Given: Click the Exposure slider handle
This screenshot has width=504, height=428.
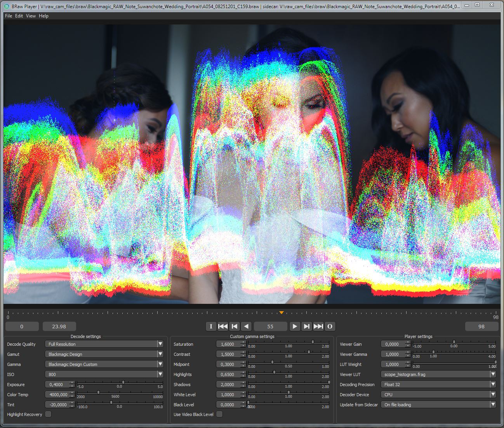Looking at the screenshot, I should coord(123,382).
